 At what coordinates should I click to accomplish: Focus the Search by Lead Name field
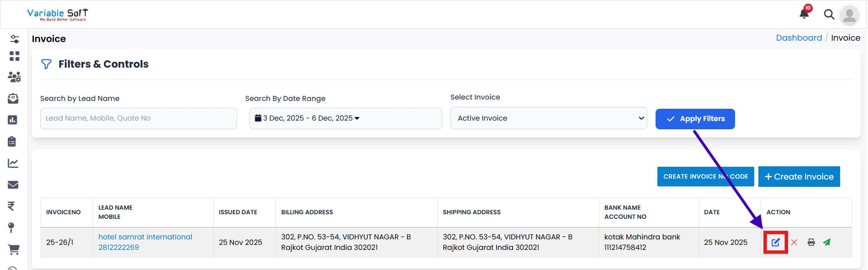(138, 118)
